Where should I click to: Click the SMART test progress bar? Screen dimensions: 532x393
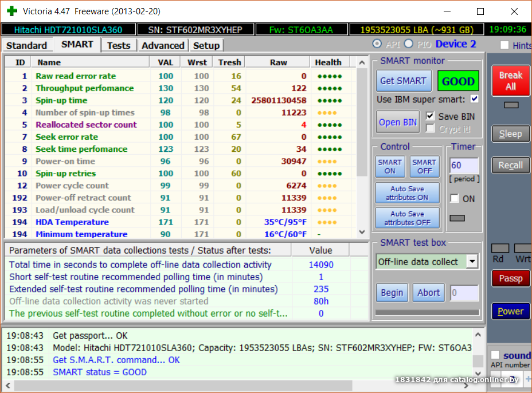click(x=427, y=312)
